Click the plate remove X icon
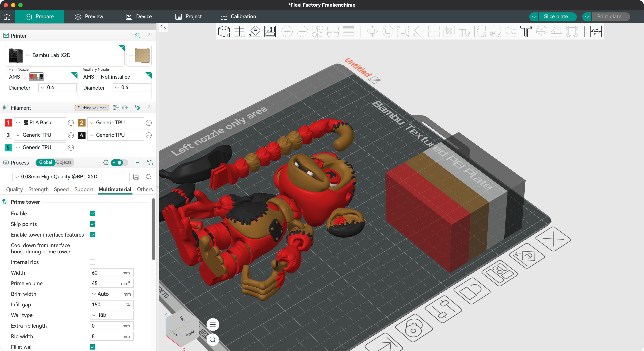 click(553, 239)
